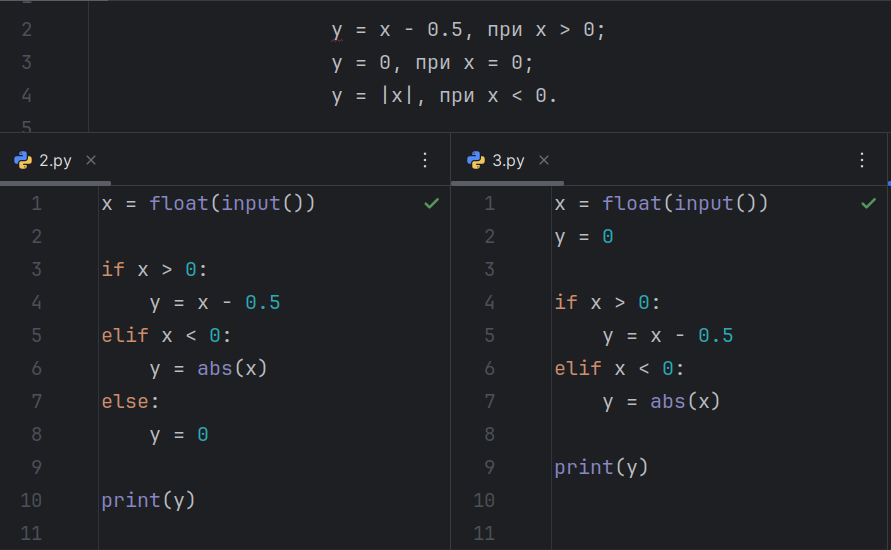This screenshot has height=550, width=891.
Task: Click 'print(y)' line in 3.py
Action: [x=601, y=468]
